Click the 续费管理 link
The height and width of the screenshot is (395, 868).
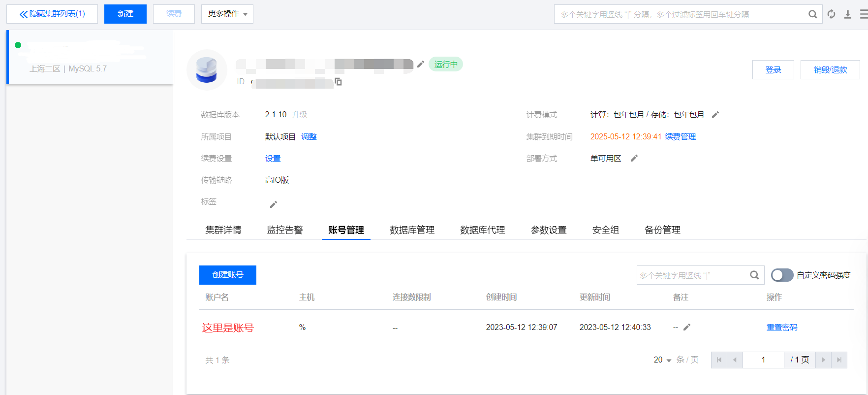(x=681, y=136)
